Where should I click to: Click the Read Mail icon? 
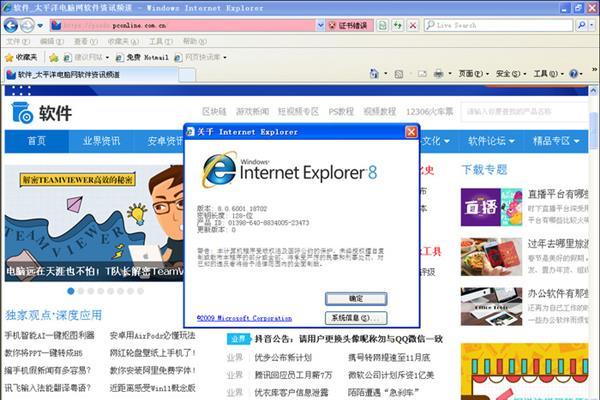422,73
